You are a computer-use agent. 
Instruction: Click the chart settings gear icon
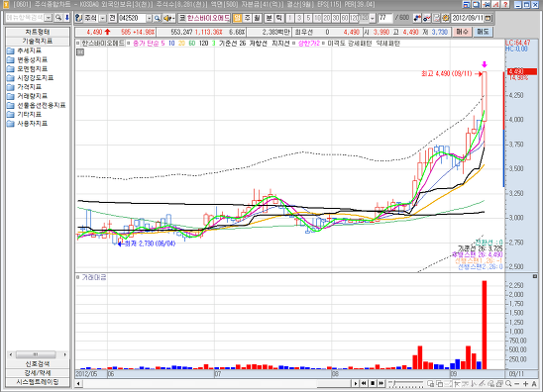click(x=445, y=18)
